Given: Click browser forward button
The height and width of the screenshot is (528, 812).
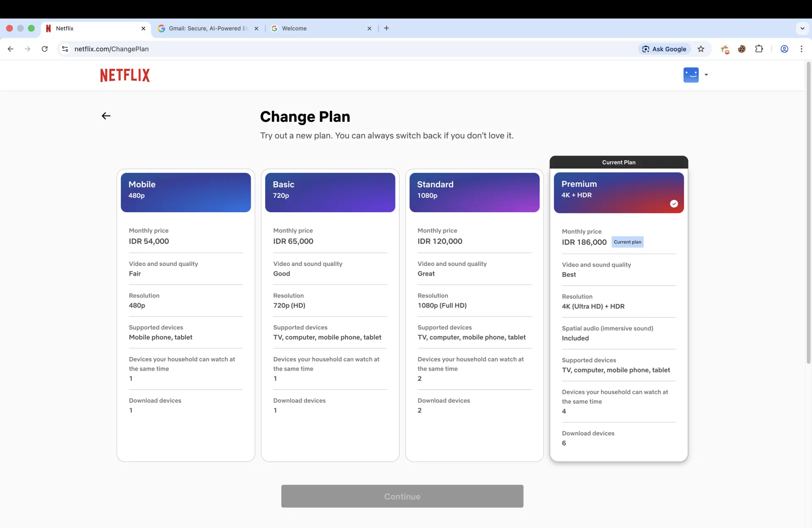Looking at the screenshot, I should [x=27, y=49].
